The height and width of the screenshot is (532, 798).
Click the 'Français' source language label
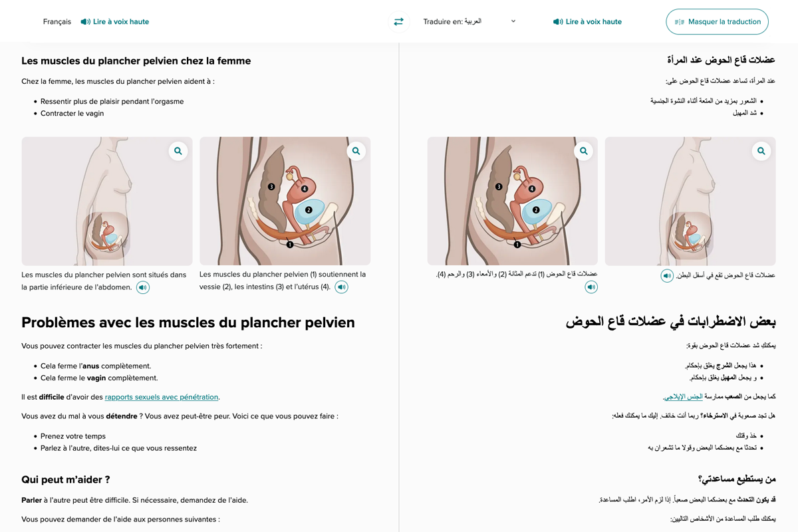point(57,22)
